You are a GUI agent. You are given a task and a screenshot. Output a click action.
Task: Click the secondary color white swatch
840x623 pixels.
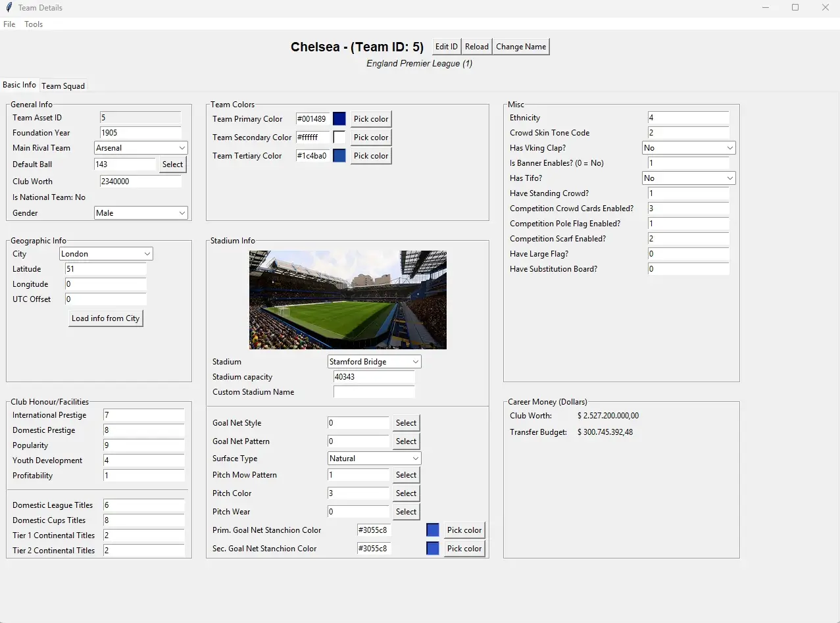339,137
